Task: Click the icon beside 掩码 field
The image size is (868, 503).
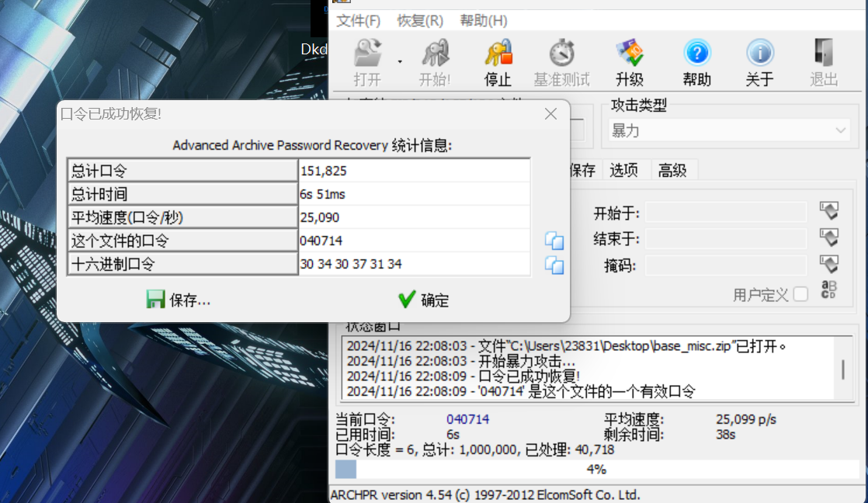Action: 828,263
